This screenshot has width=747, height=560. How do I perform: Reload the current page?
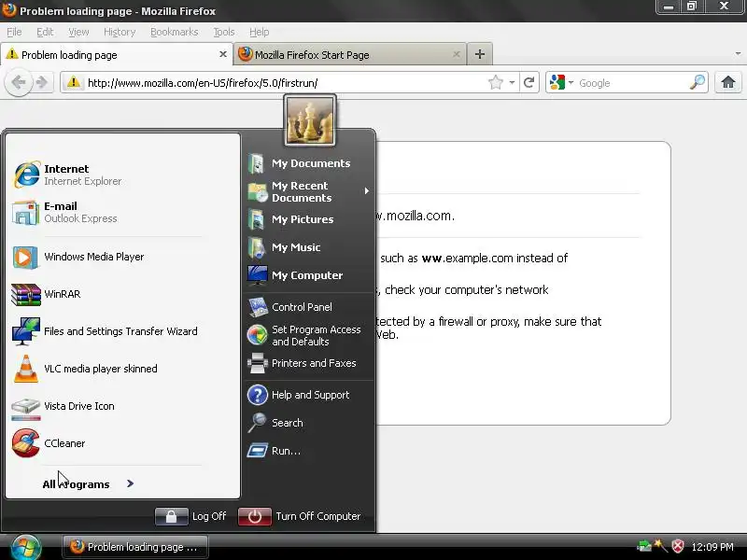coord(529,82)
